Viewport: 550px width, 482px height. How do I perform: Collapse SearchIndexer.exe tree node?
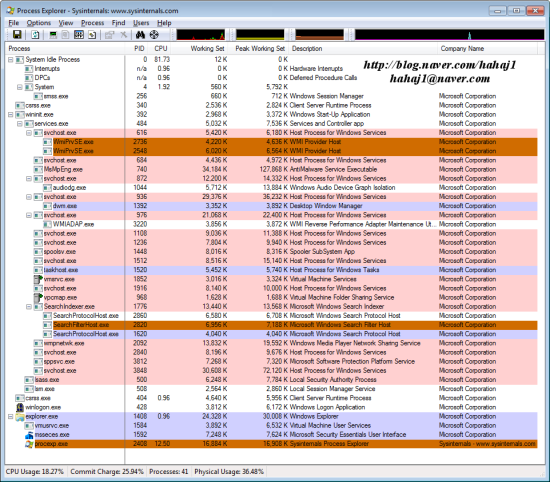29,307
